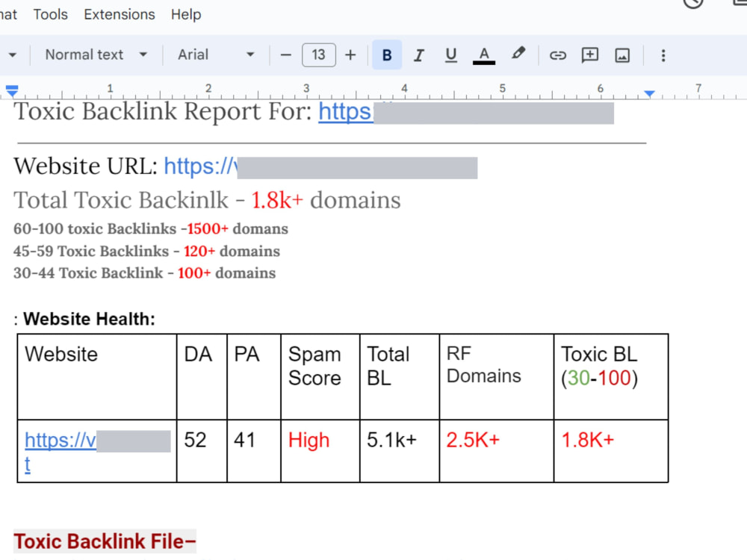
Task: Click the Spam Score column header
Action: coord(320,376)
